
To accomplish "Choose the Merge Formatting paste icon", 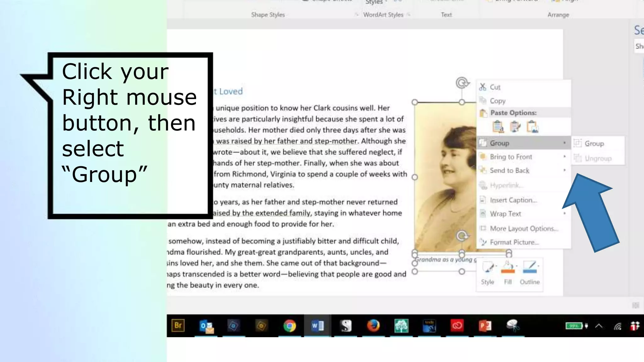I will pyautogui.click(x=515, y=127).
